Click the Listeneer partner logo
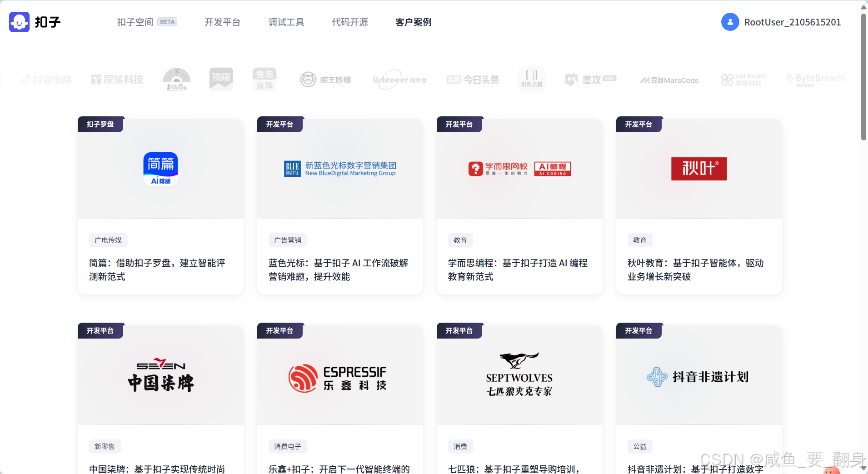868x474 pixels. [400, 80]
